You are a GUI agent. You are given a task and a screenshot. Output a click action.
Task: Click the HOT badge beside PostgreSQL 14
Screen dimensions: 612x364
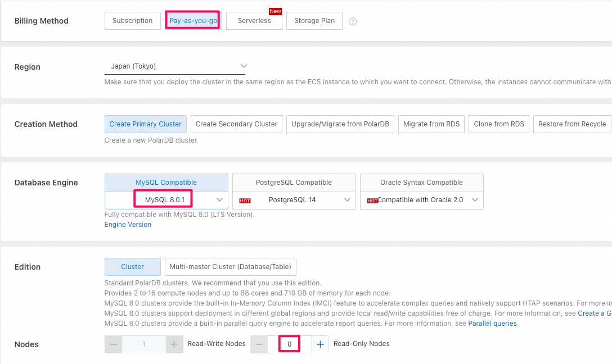click(245, 201)
